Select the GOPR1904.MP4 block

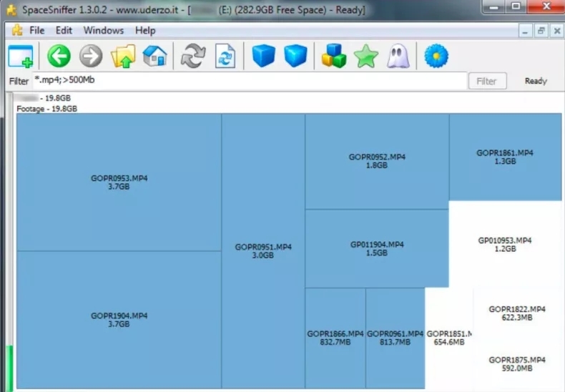[x=119, y=320]
